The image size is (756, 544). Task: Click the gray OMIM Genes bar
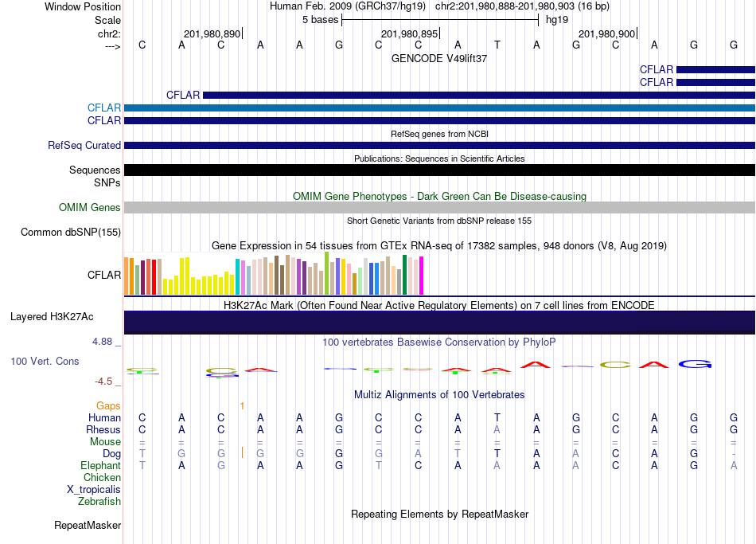coord(439,208)
